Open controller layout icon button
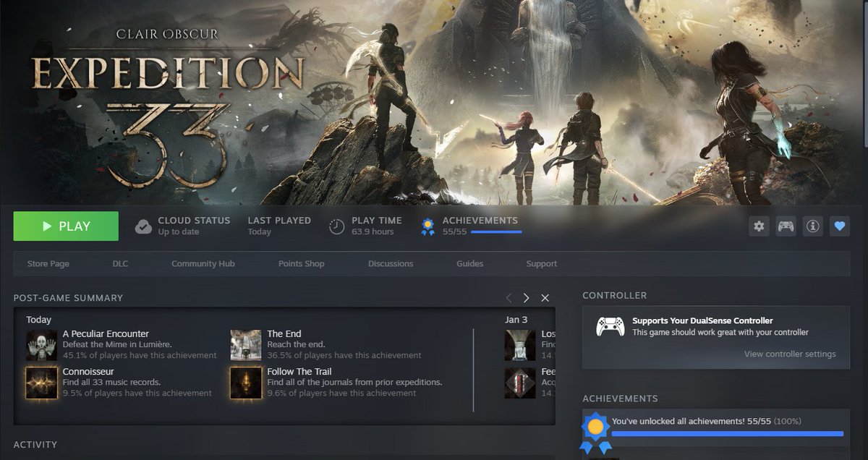 (786, 226)
